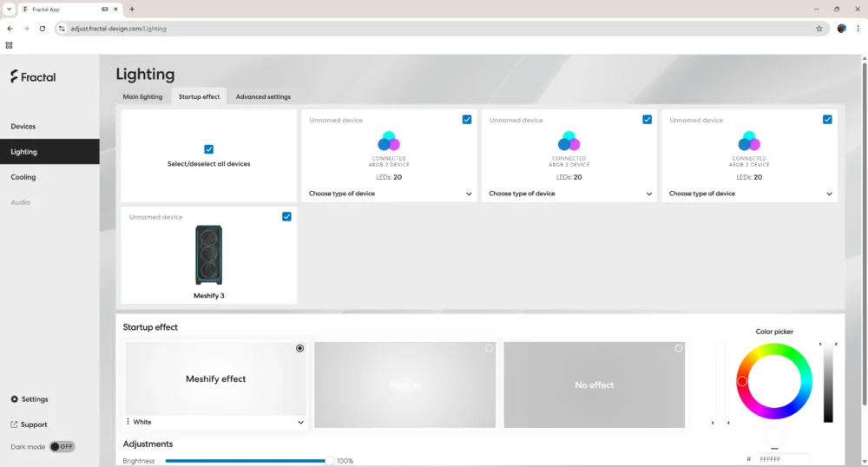Switch to the Main lighting tab
868x467 pixels.
[x=143, y=97]
